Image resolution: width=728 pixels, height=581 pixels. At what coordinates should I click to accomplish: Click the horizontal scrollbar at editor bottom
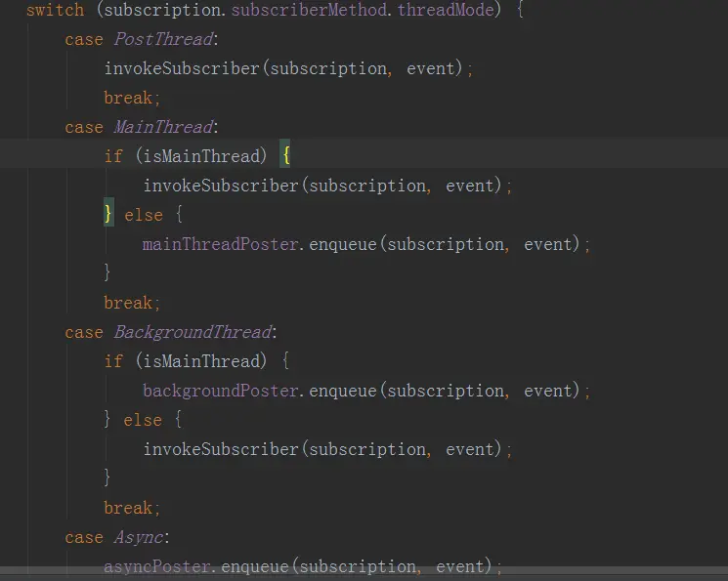364,570
